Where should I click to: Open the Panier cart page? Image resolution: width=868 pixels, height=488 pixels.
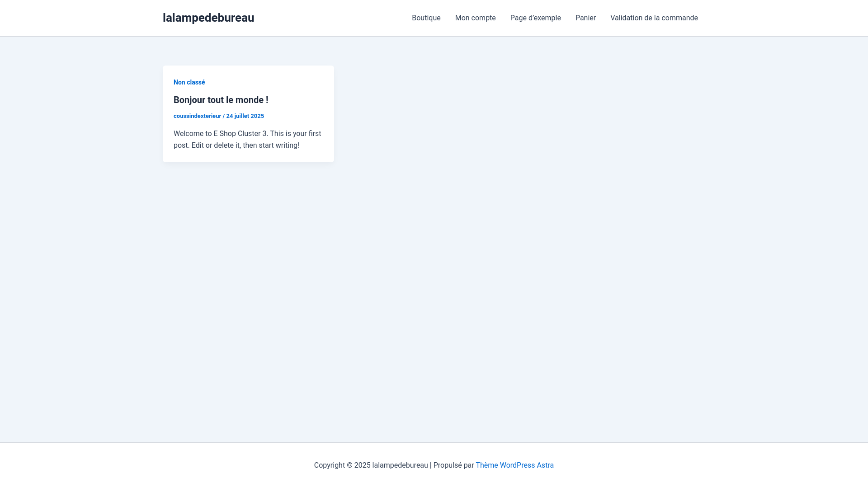pos(585,18)
